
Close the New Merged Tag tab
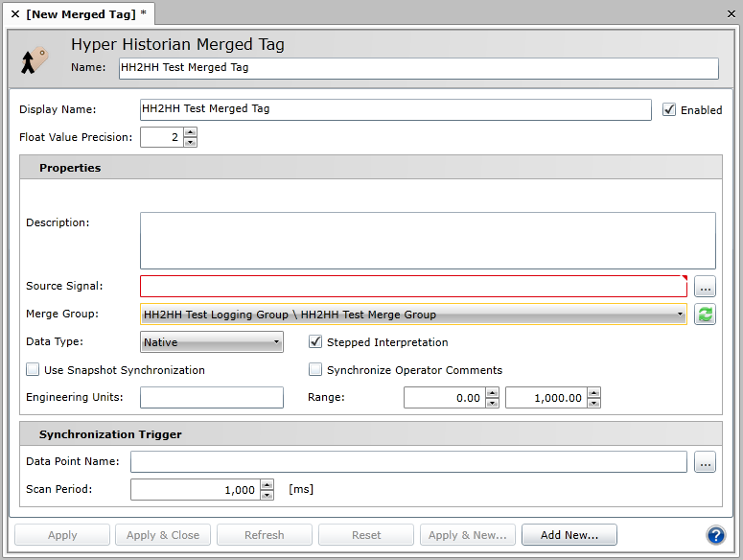[14, 14]
